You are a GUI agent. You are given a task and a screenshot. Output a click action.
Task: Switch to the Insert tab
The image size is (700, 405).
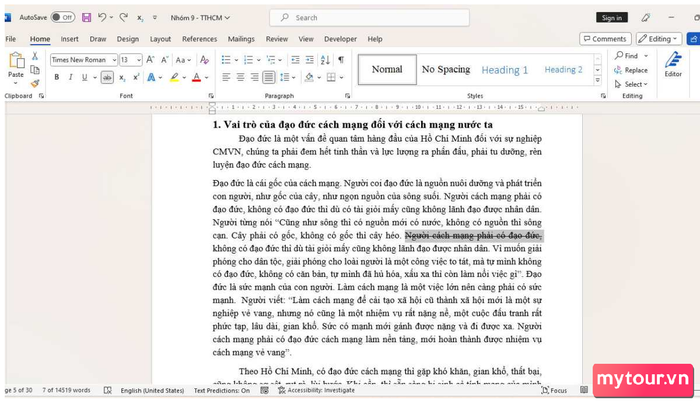[x=69, y=39]
